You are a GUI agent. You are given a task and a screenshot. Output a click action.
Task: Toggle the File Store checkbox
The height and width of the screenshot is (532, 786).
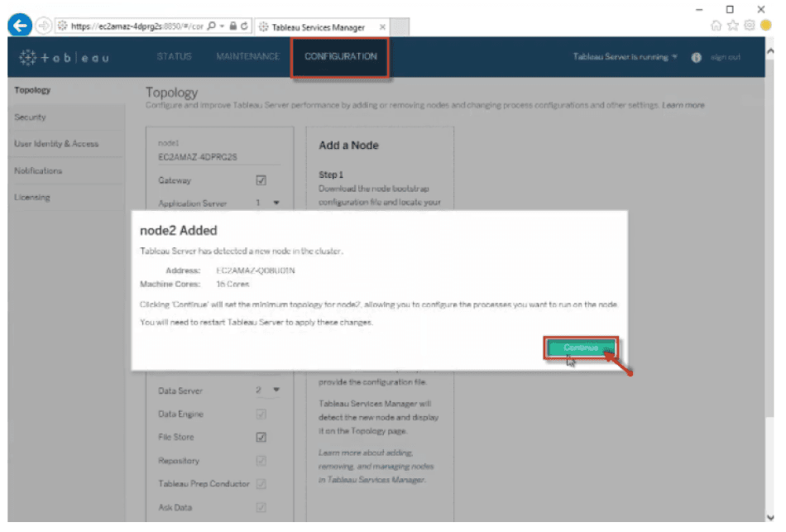click(261, 438)
